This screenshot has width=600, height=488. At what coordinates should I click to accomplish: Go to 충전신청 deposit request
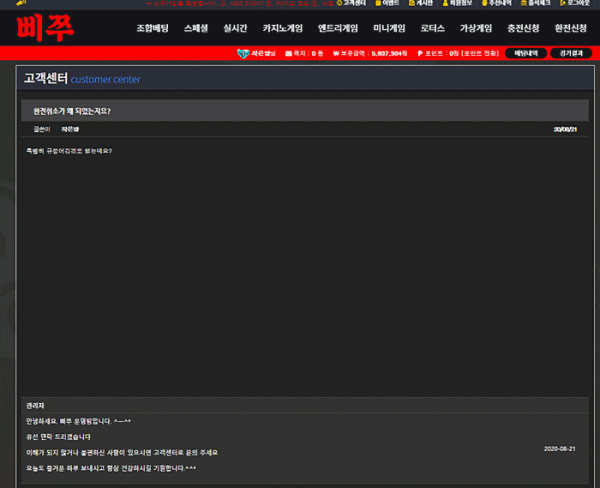point(523,28)
